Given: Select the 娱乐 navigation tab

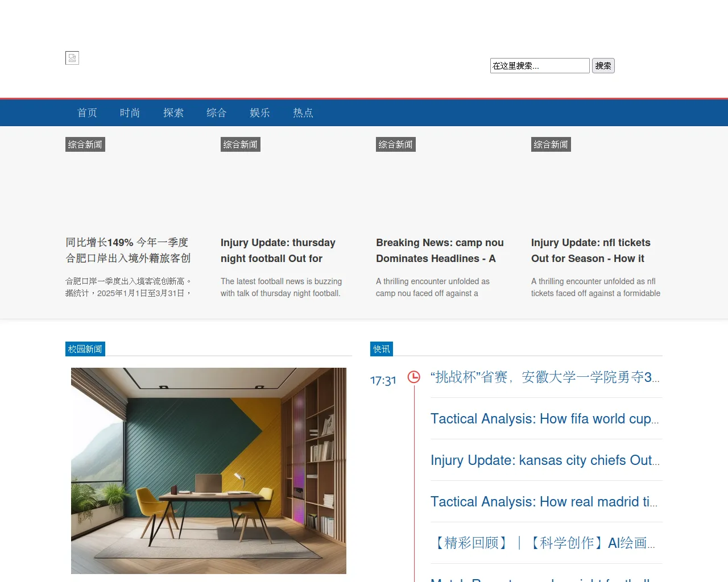Looking at the screenshot, I should click(259, 113).
